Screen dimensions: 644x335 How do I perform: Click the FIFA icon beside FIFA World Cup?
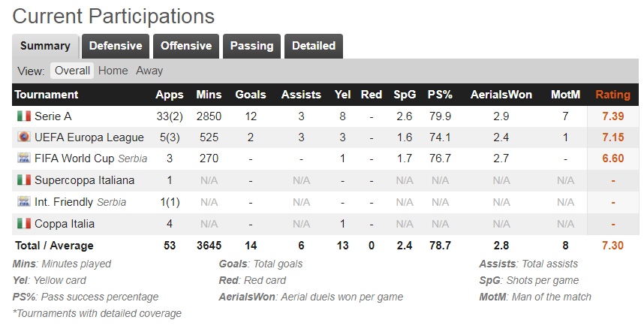click(x=24, y=158)
